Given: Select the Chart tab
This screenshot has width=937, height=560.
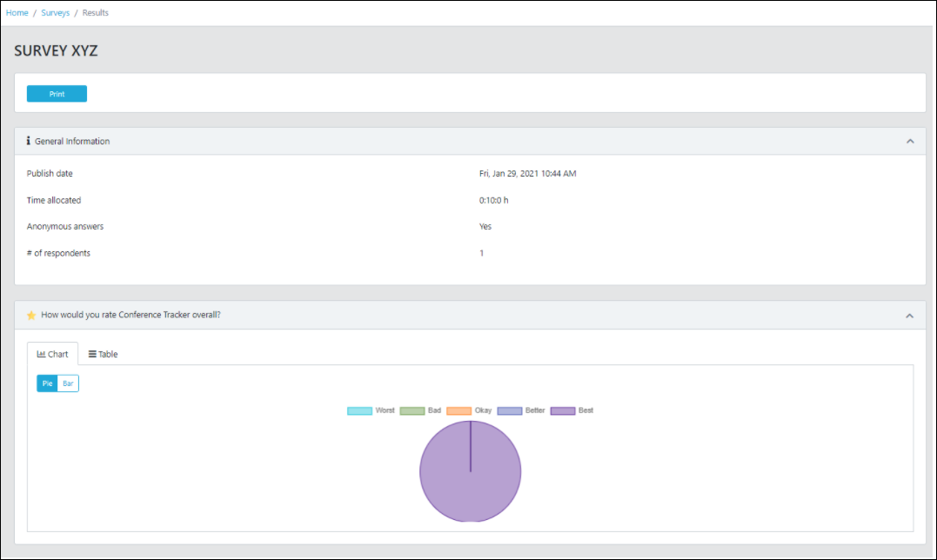Looking at the screenshot, I should click(52, 354).
